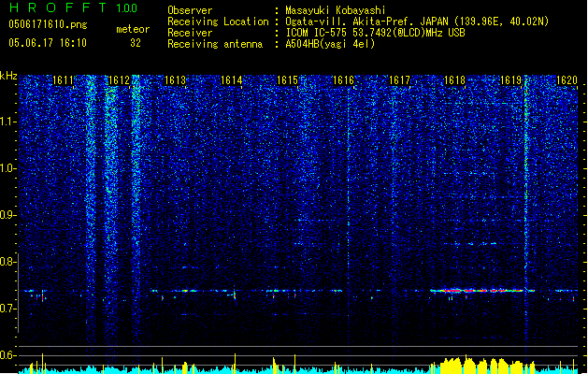This screenshot has height=374, width=588.
Task: Click the 0.9 kHz frequency tick label
Action: click(7, 215)
